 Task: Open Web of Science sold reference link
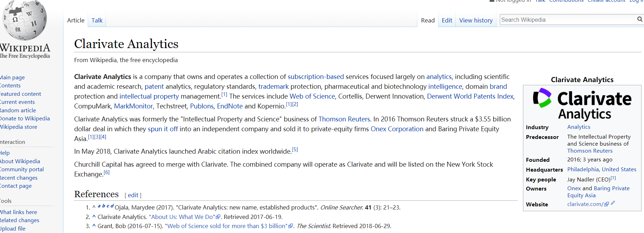coord(226,226)
